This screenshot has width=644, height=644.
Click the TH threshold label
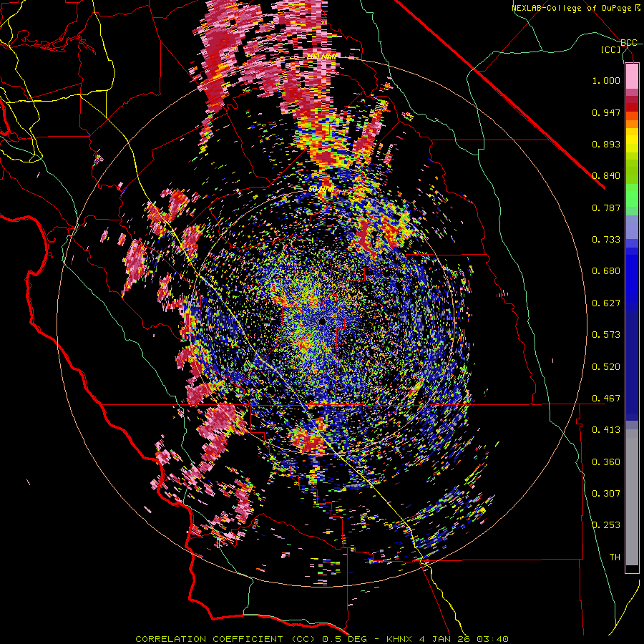(x=615, y=557)
